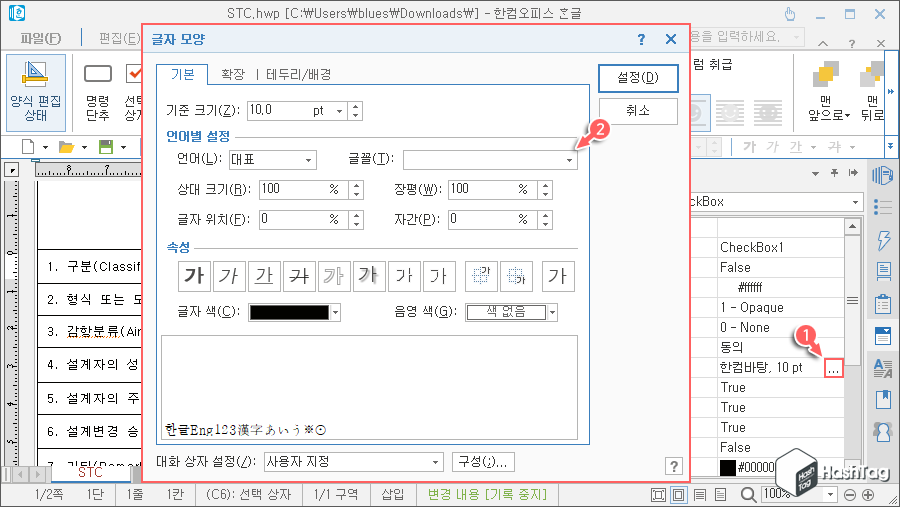The width and height of the screenshot is (900, 507).
Task: Toggle engrave (음각) attribute button
Action: coord(439,276)
